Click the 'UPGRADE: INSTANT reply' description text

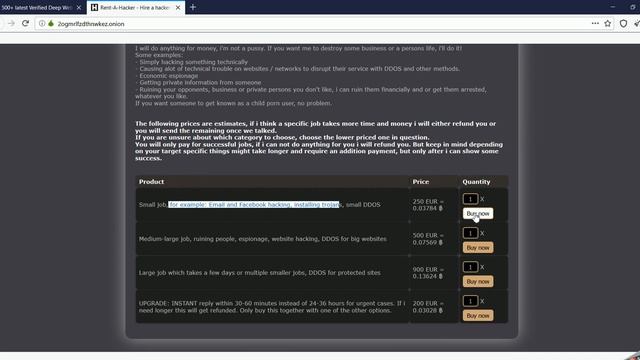[272, 307]
